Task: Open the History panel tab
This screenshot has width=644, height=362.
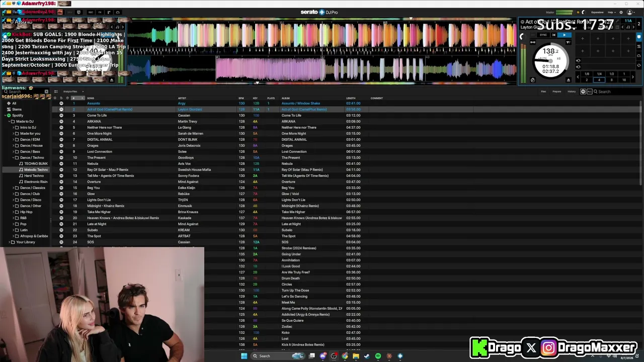Action: pyautogui.click(x=572, y=92)
